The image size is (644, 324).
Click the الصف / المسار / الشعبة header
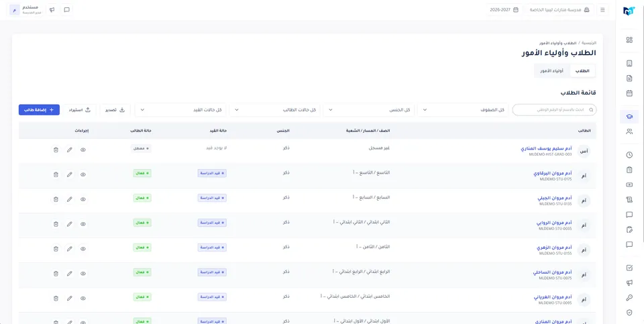pyautogui.click(x=368, y=131)
